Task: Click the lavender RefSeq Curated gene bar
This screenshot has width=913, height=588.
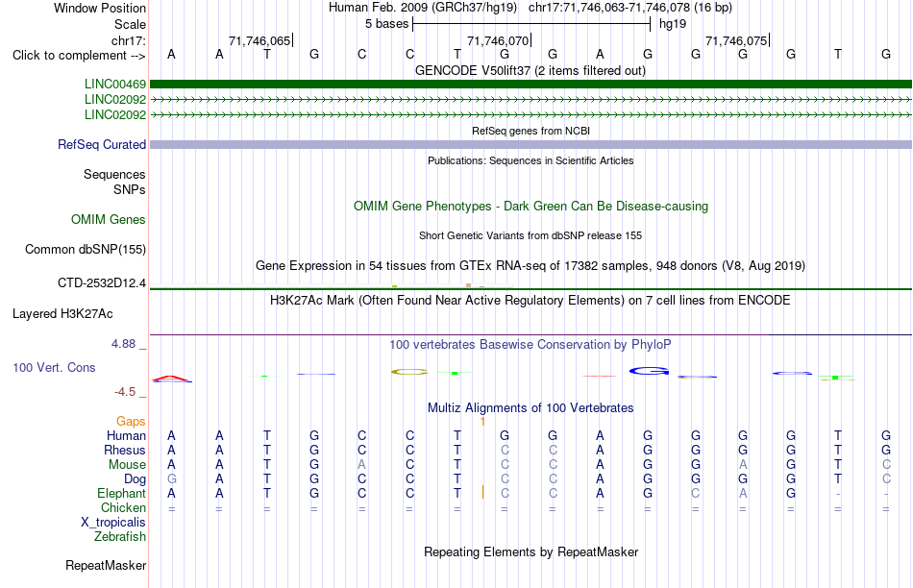Action: click(531, 144)
